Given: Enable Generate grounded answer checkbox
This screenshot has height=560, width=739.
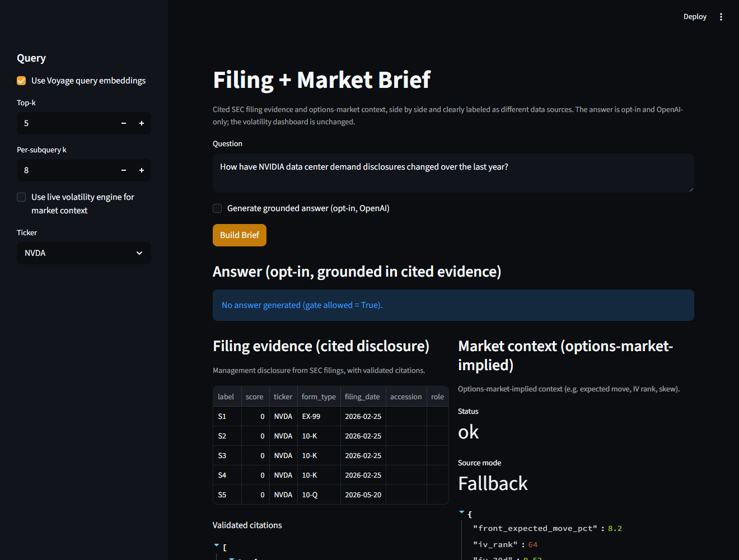Looking at the screenshot, I should click(x=217, y=208).
